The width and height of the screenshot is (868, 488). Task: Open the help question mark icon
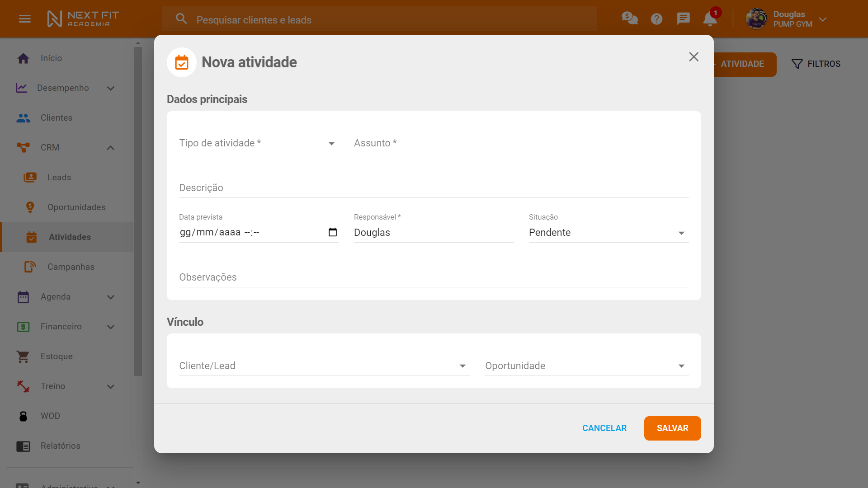click(x=656, y=19)
